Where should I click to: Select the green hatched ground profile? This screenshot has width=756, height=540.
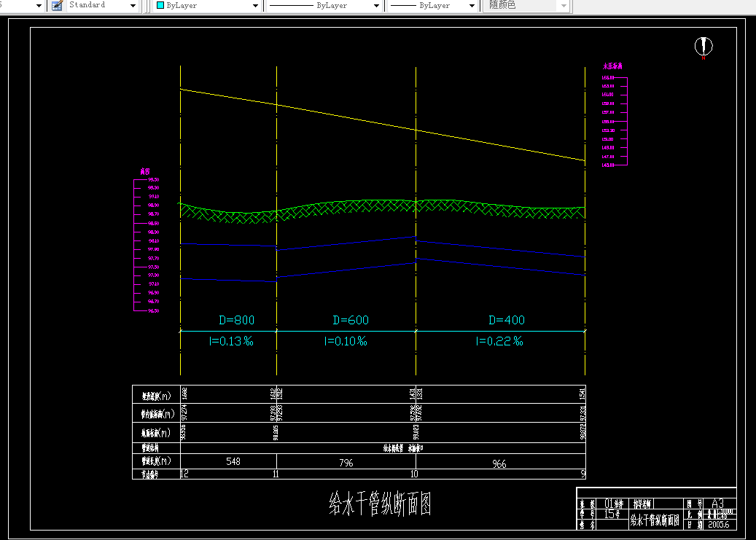(382, 211)
